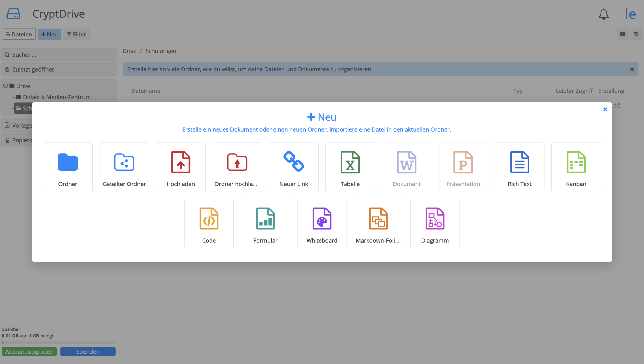The width and height of the screenshot is (644, 364).
Task: Add a Neuer Link entry
Action: (x=294, y=167)
